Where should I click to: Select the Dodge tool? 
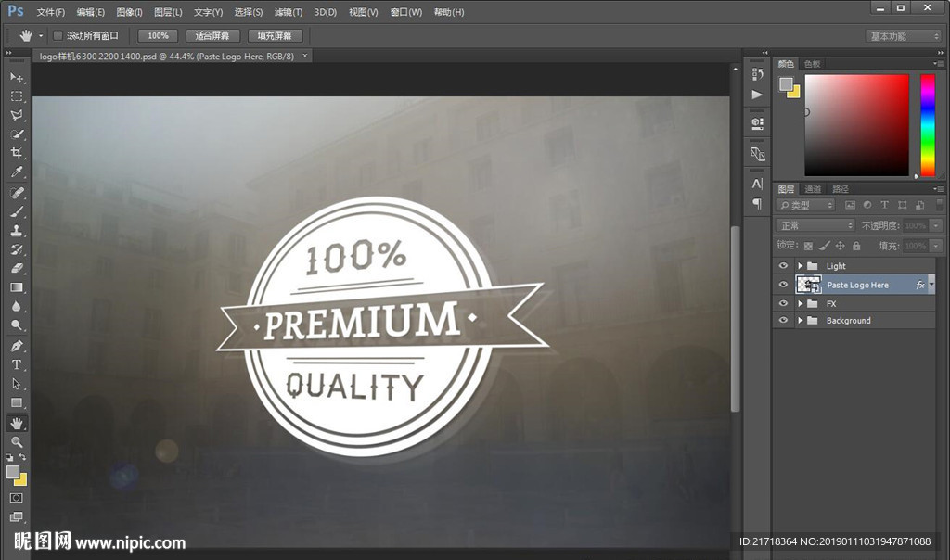[x=17, y=325]
